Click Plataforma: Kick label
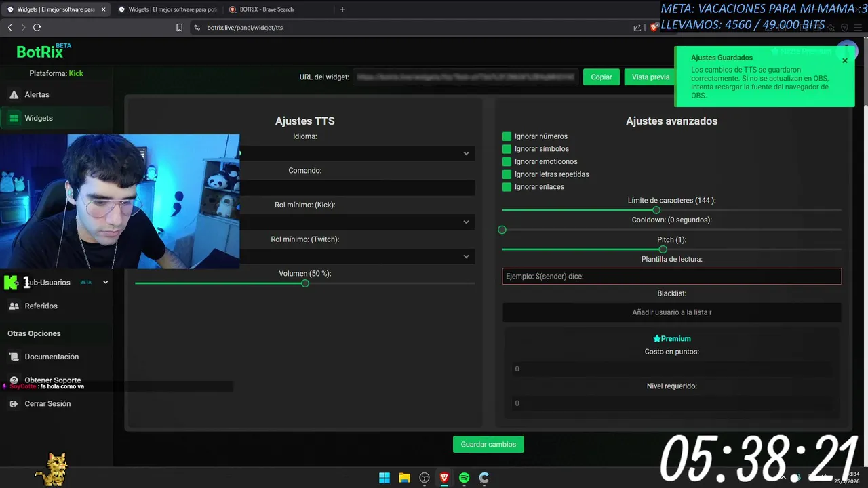This screenshot has width=868, height=488. 56,73
